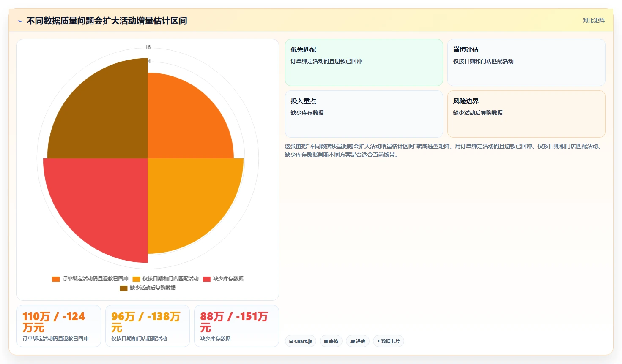The width and height of the screenshot is (622, 364).
Task: Toggle the brown 缺少活动后复购数据 legend swatch
Action: [123, 288]
